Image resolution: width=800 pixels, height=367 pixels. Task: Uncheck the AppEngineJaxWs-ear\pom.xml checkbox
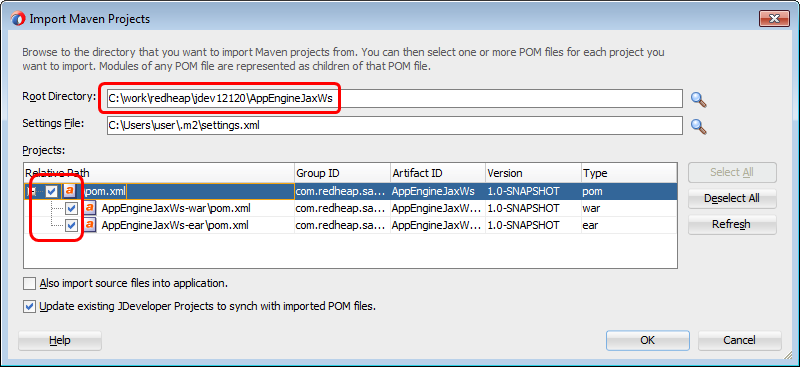coord(71,225)
